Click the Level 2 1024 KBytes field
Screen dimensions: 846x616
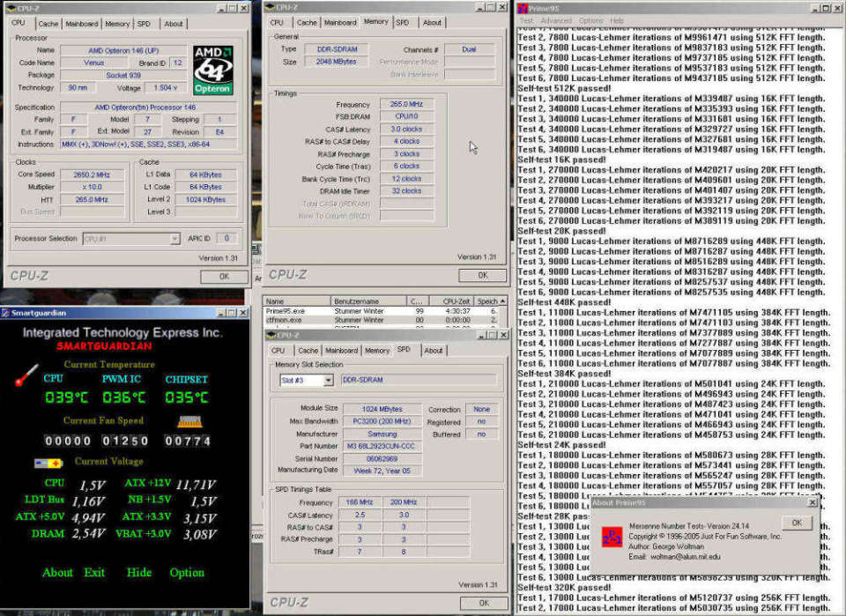[205, 199]
